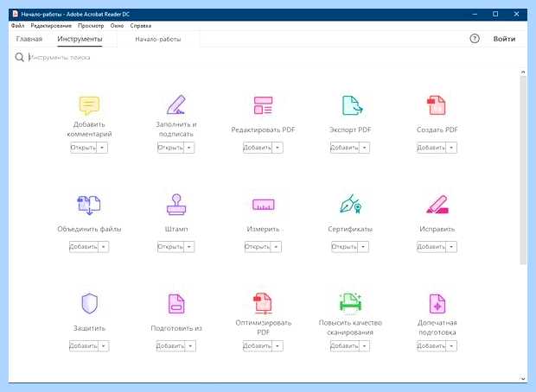Viewport: 536px width, 392px height.
Task: Select the Инструменты tab
Action: [x=80, y=39]
